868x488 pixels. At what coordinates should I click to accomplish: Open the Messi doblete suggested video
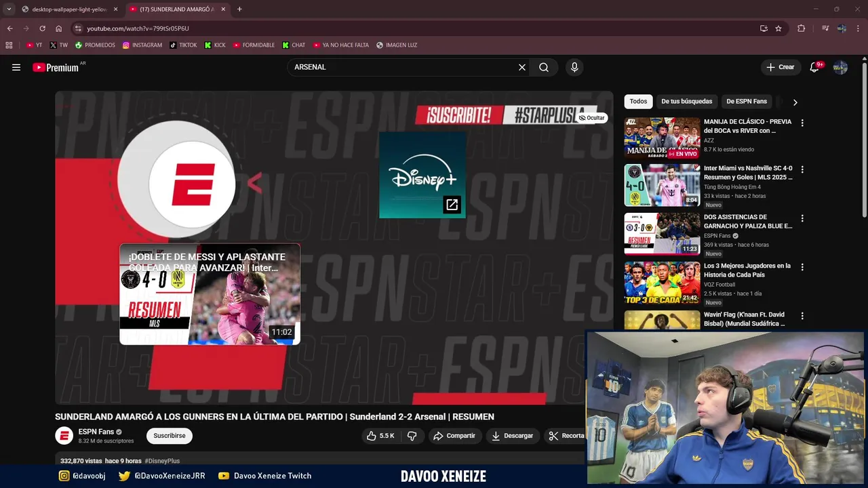click(x=210, y=294)
